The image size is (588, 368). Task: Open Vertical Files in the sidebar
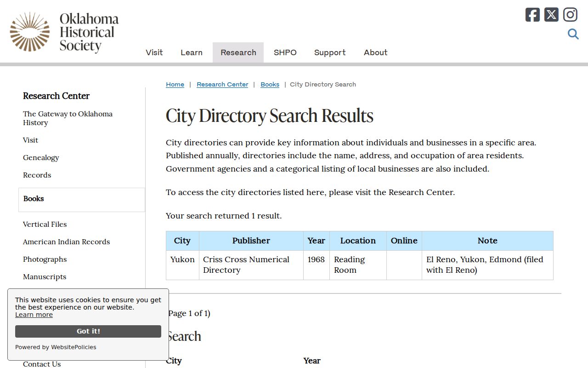(x=45, y=224)
